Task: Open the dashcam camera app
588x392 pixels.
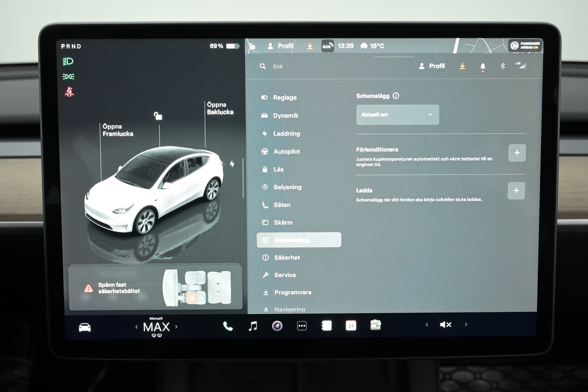Action: [x=277, y=326]
